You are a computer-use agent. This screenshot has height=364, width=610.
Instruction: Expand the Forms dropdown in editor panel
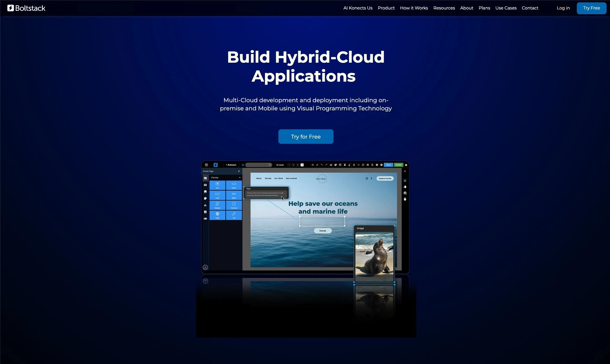point(239,178)
